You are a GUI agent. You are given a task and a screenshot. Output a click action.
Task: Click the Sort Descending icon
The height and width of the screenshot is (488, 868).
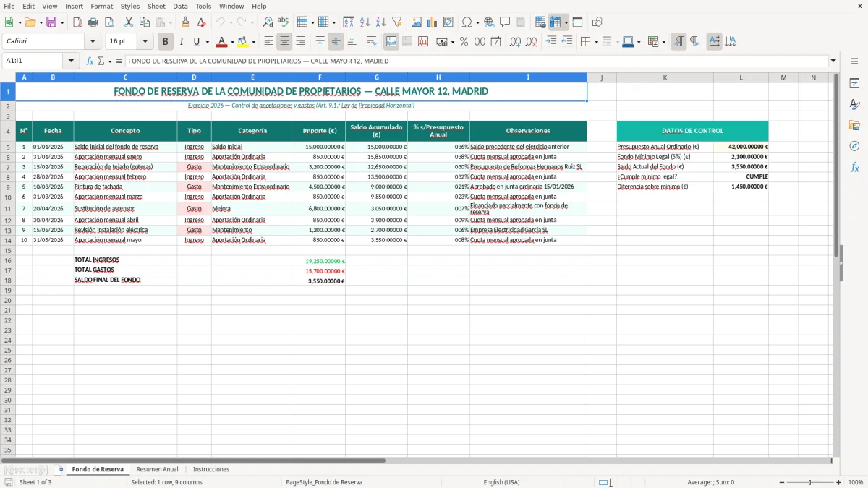coord(381,22)
